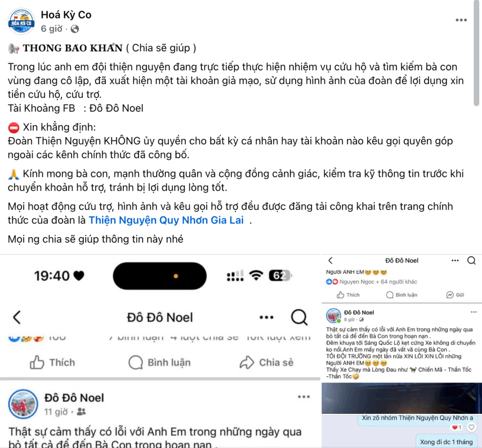
Task: Open Đô Đô Noel profile picture
Action: (x=23, y=404)
